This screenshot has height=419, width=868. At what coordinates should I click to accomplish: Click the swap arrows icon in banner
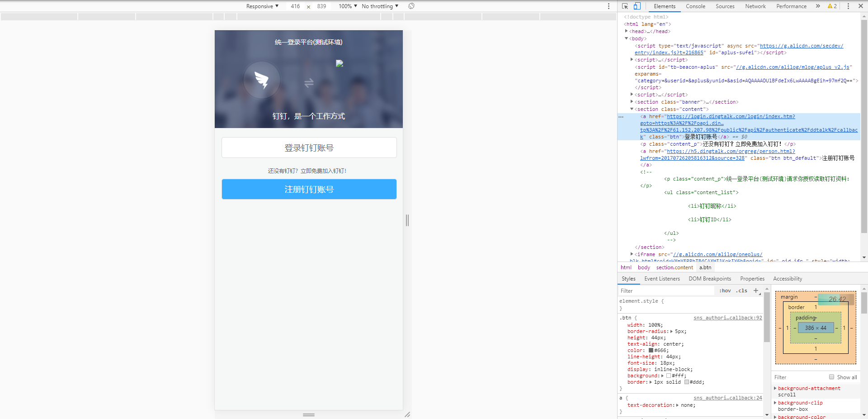(x=309, y=83)
